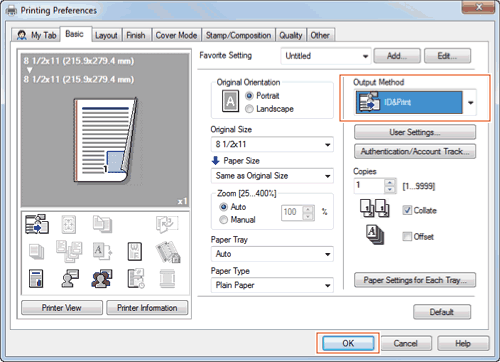The height and width of the screenshot is (362, 500).
Task: Click the blue down arrow beside Paper Size
Action: click(215, 161)
